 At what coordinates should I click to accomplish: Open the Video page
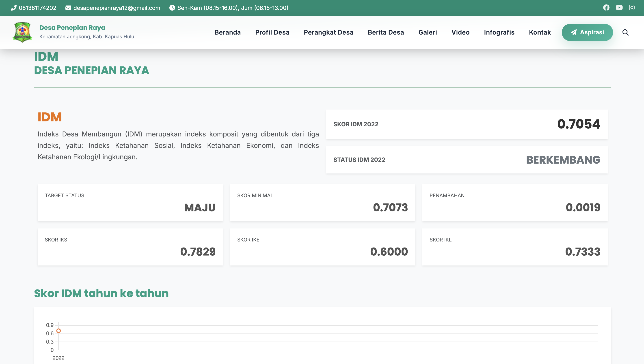point(460,33)
